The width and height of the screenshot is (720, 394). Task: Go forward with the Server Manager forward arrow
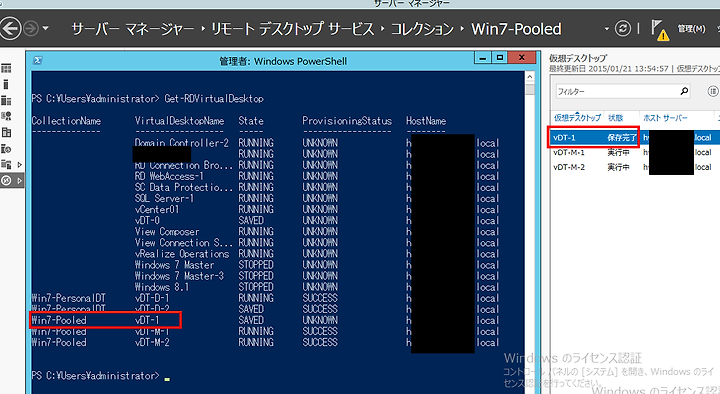(31, 29)
